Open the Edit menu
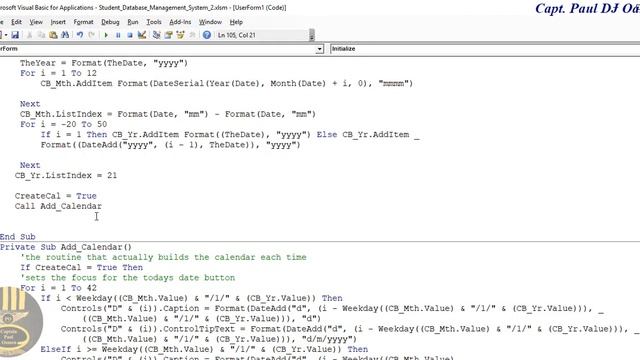 coord(16,22)
